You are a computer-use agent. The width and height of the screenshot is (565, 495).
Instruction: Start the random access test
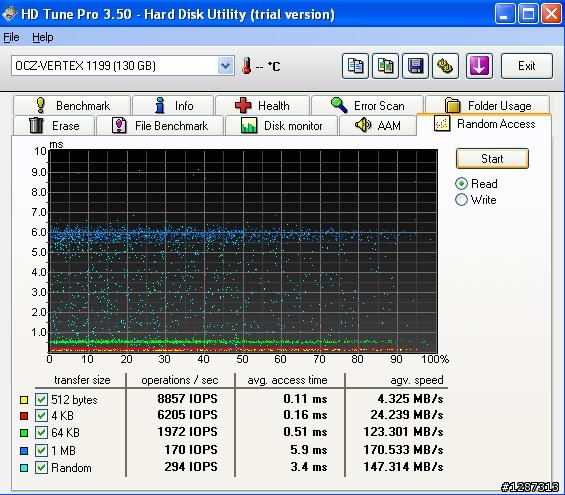(x=492, y=159)
